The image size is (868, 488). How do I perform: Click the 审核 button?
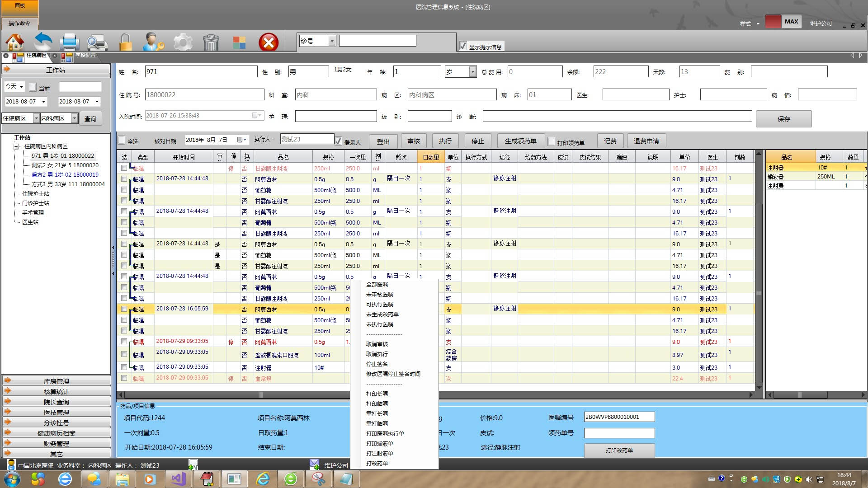pos(414,141)
